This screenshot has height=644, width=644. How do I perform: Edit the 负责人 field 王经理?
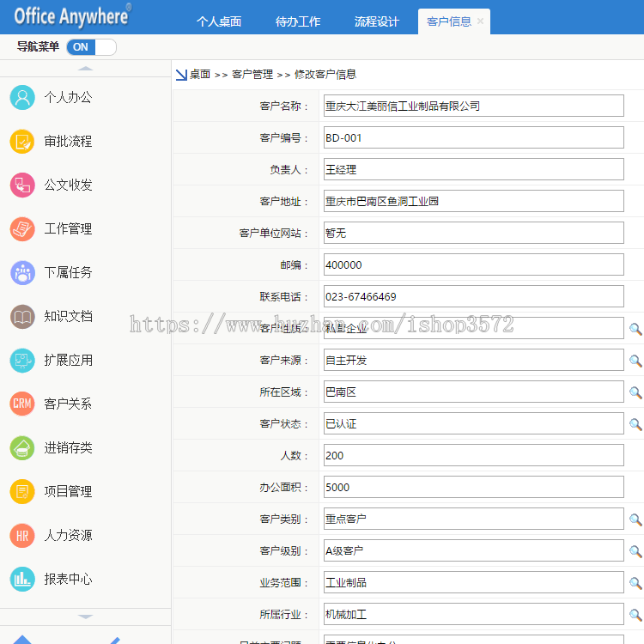click(x=473, y=169)
